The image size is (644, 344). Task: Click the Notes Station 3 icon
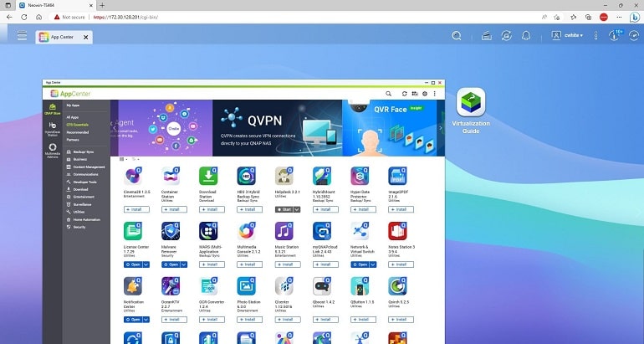(x=397, y=231)
